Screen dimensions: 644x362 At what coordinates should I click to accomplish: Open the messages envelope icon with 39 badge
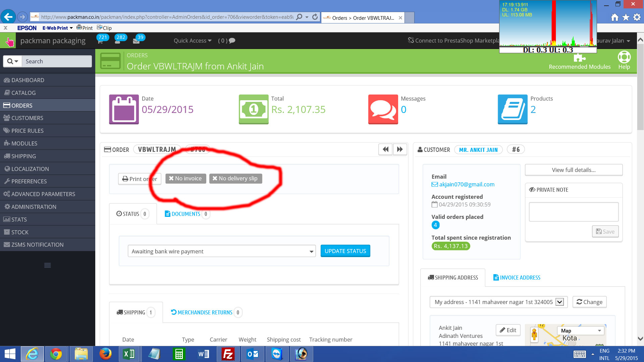tap(136, 41)
